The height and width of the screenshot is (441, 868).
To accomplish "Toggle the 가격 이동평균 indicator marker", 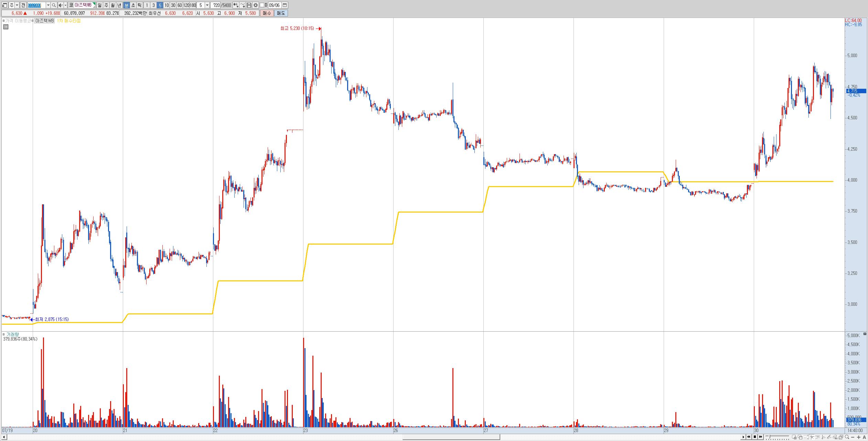I will tap(4, 21).
